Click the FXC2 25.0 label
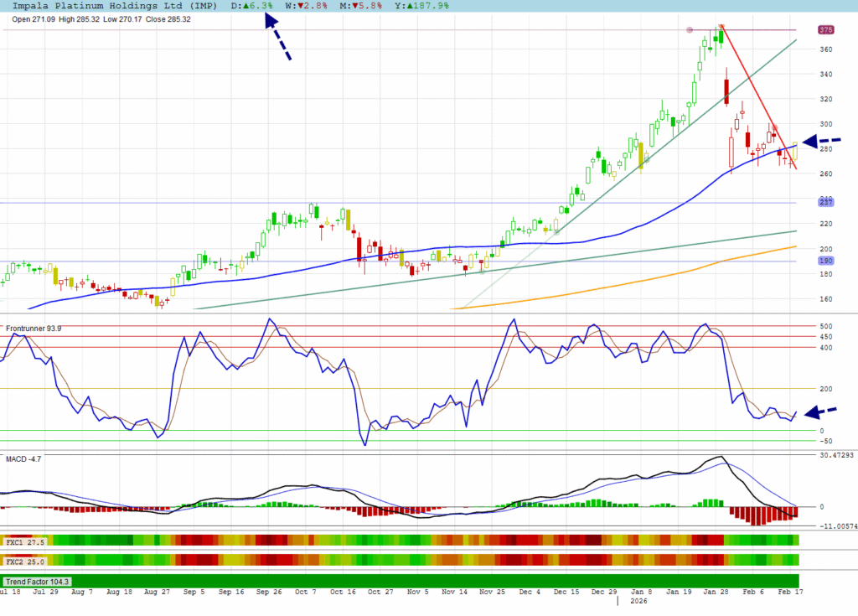Image resolution: width=858 pixels, height=616 pixels. (x=26, y=561)
